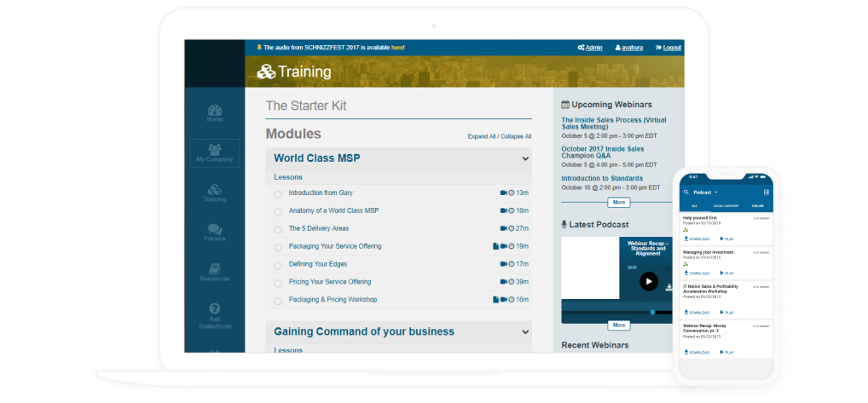
Task: Mark Introduction from Gary lesson complete
Action: point(278,194)
